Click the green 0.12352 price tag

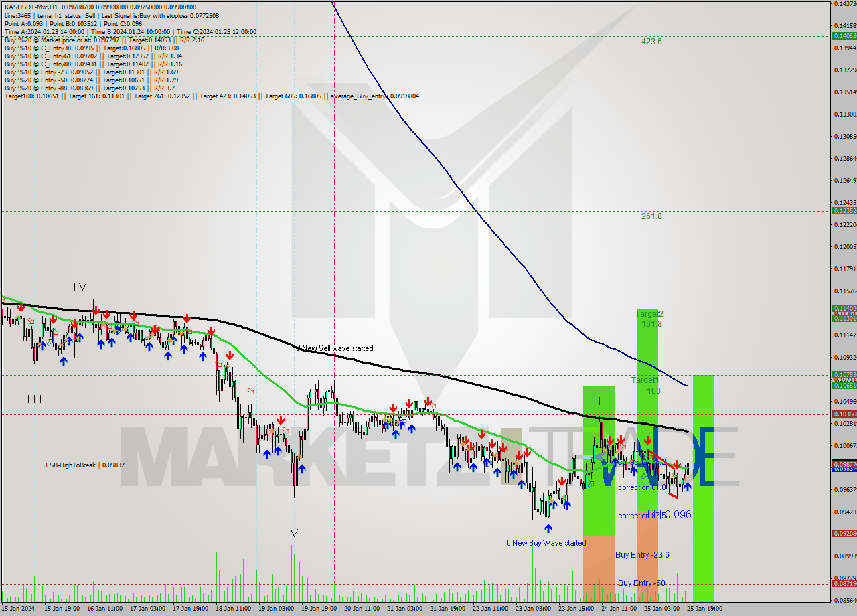[x=844, y=210]
